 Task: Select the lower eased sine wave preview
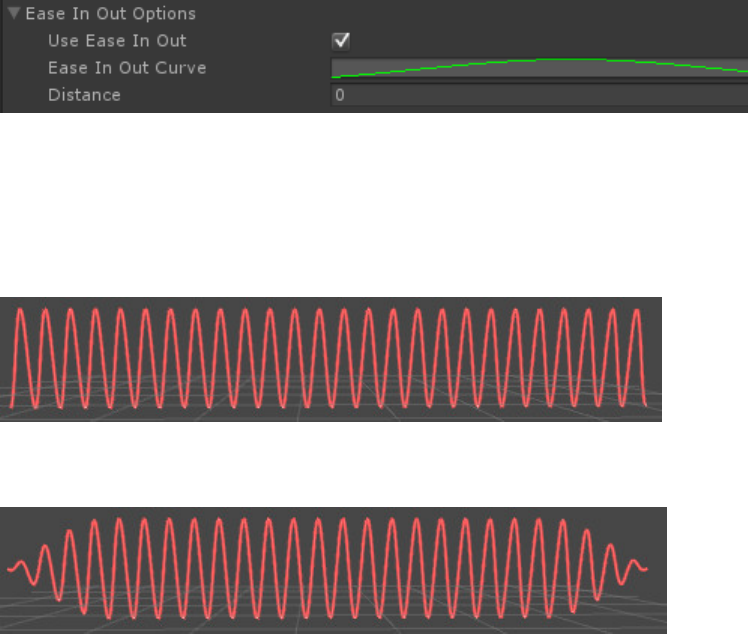tap(333, 570)
